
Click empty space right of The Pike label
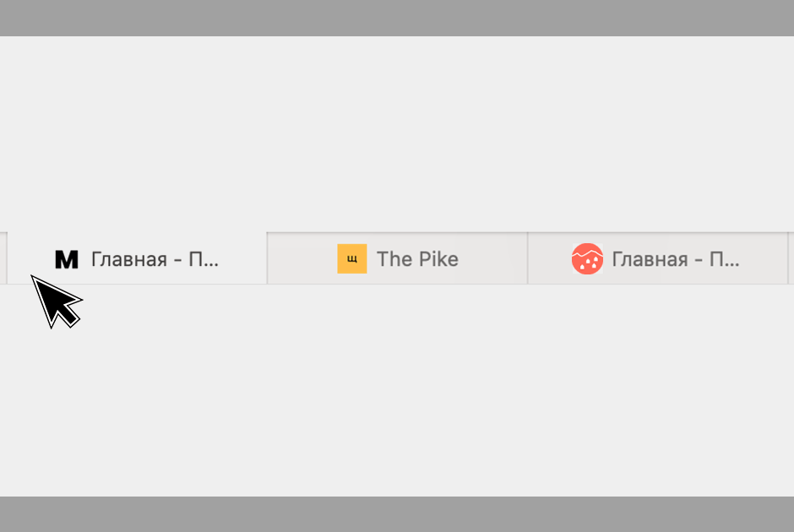pyautogui.click(x=492, y=258)
